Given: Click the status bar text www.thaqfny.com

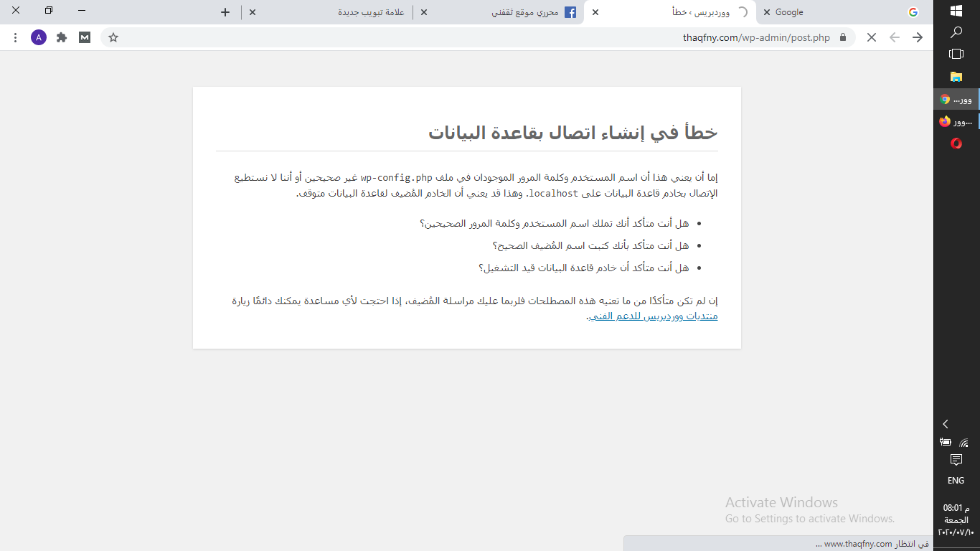Looking at the screenshot, I should [x=858, y=544].
